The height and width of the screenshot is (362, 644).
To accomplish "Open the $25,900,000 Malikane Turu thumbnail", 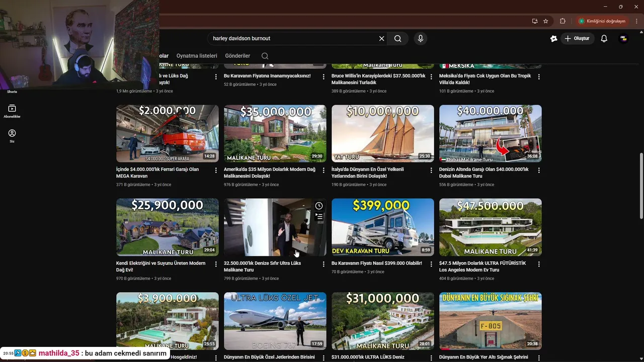I will 168,227.
